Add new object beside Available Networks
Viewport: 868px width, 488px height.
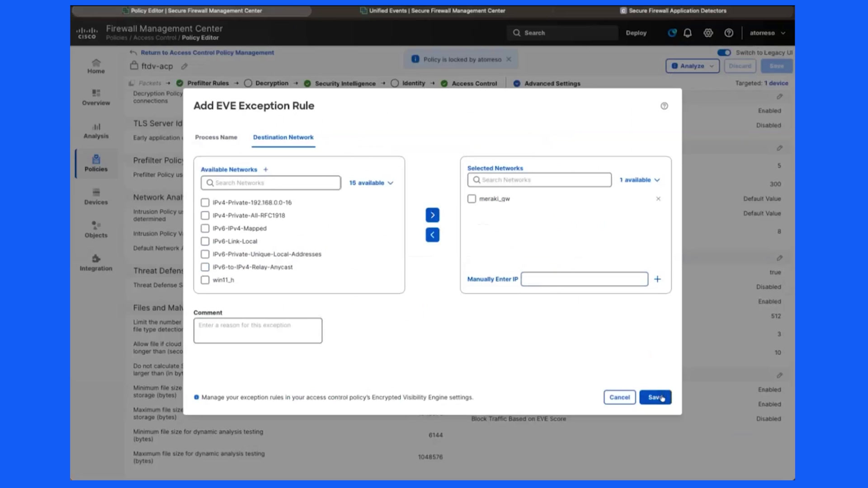pos(266,169)
